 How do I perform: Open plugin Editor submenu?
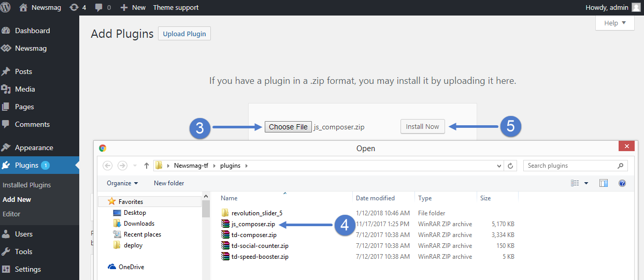click(11, 214)
